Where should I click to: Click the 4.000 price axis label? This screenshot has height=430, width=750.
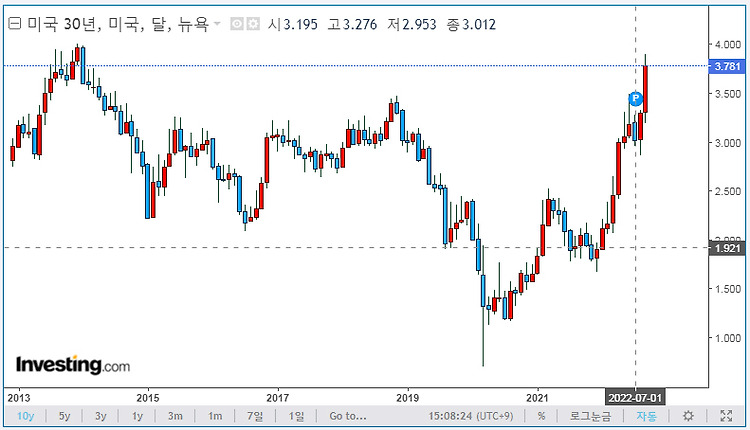[x=728, y=44]
